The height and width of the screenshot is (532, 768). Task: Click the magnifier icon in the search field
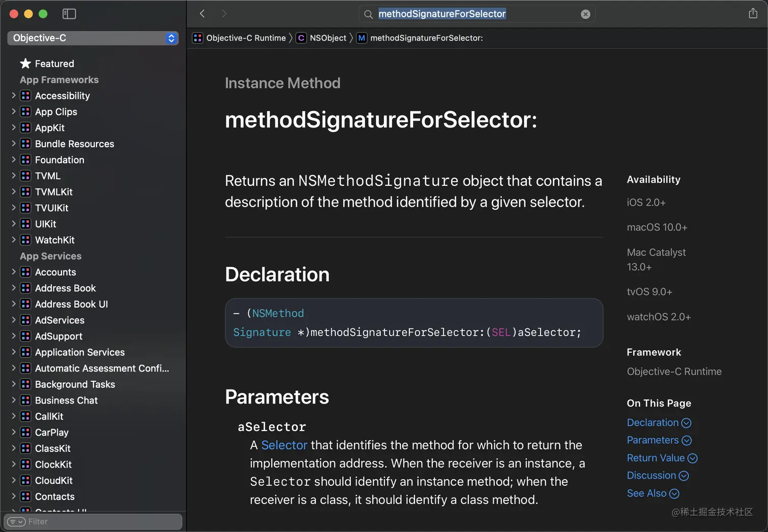click(x=369, y=14)
